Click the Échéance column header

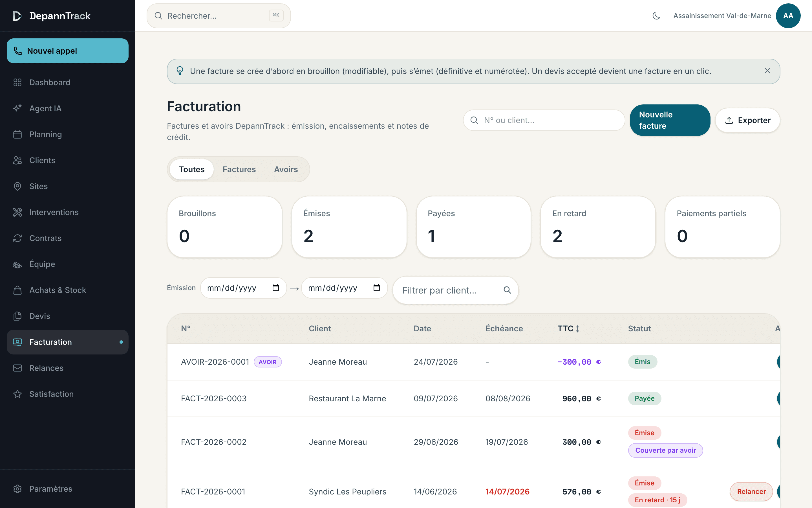click(x=504, y=329)
